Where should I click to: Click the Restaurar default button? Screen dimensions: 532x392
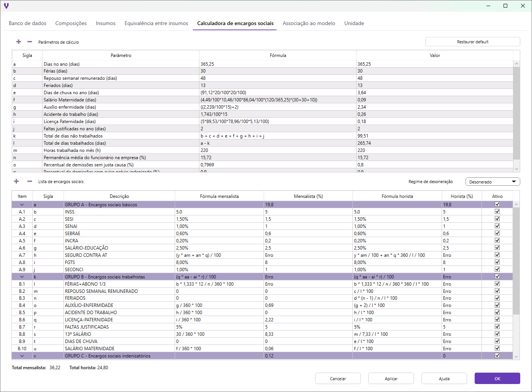472,42
